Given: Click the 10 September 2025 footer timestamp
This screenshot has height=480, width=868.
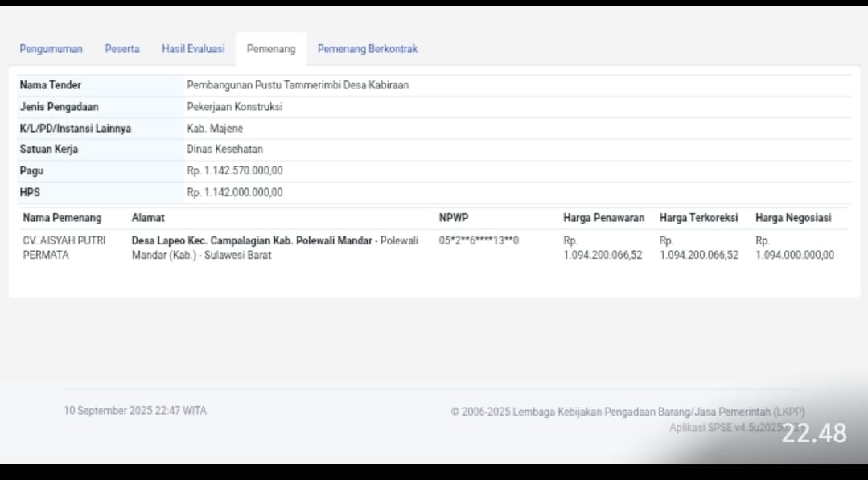Looking at the screenshot, I should pos(135,411).
